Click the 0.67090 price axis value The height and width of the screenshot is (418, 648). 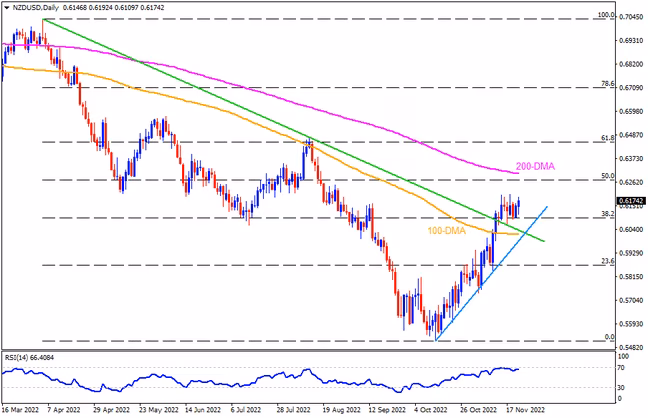pyautogui.click(x=631, y=88)
